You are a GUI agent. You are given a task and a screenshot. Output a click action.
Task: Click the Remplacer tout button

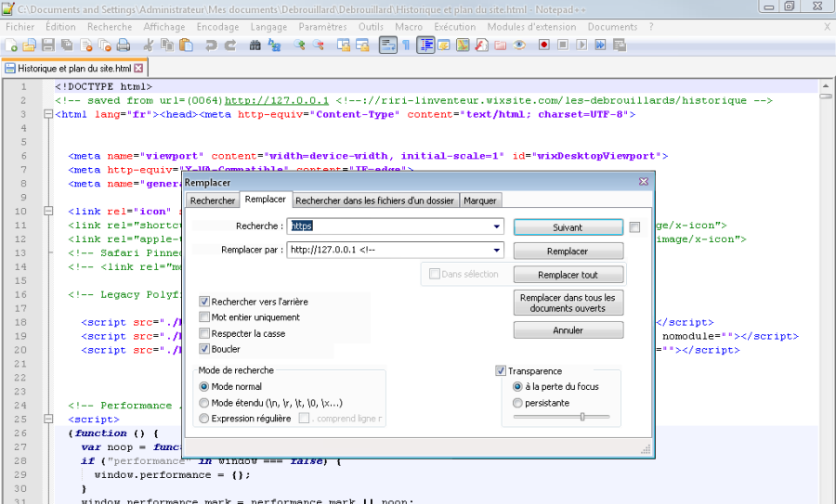click(x=568, y=275)
